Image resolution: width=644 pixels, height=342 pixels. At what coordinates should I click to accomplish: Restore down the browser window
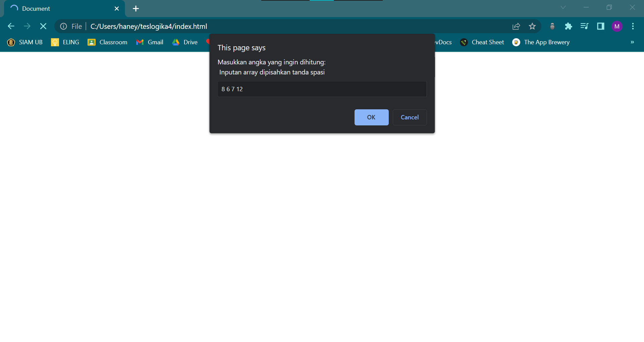point(609,7)
